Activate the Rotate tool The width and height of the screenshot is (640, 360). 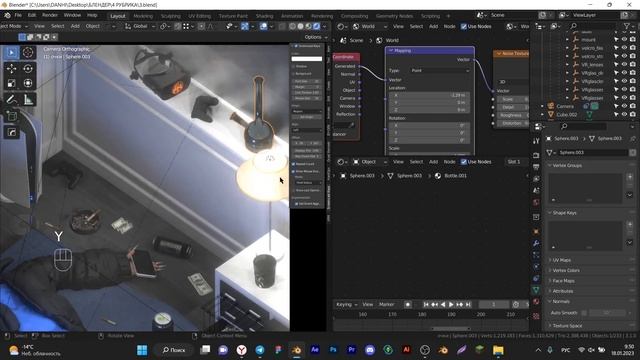[28, 69]
